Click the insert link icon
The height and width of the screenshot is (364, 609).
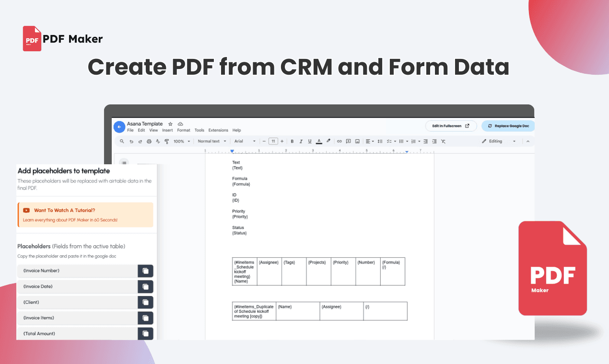pyautogui.click(x=340, y=141)
